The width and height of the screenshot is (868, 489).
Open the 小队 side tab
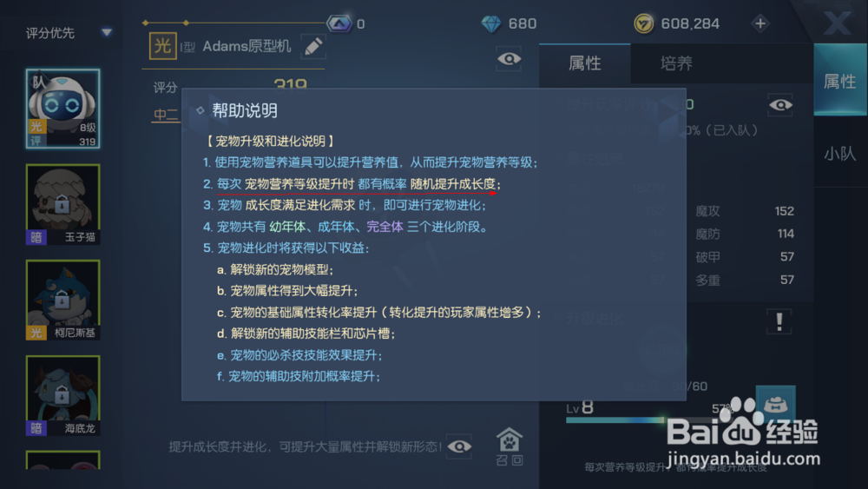pyautogui.click(x=839, y=154)
